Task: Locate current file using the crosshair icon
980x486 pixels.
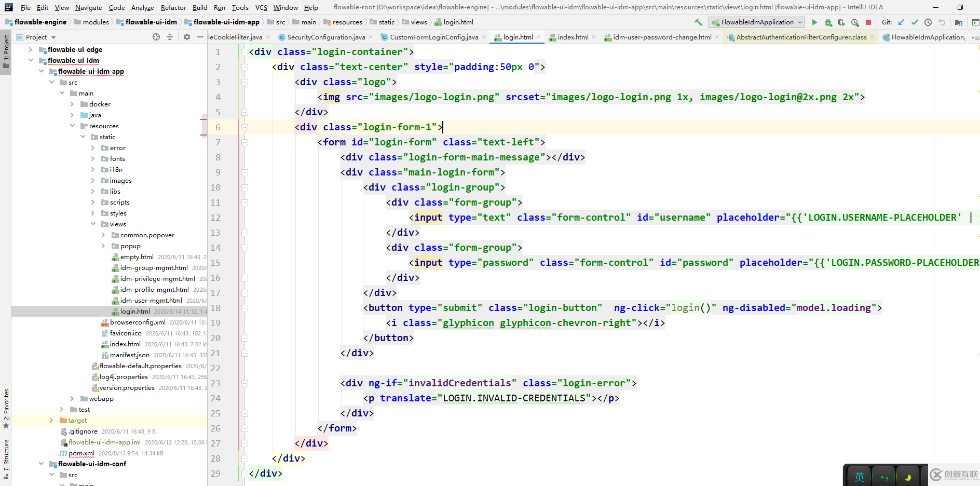Action: click(x=156, y=37)
